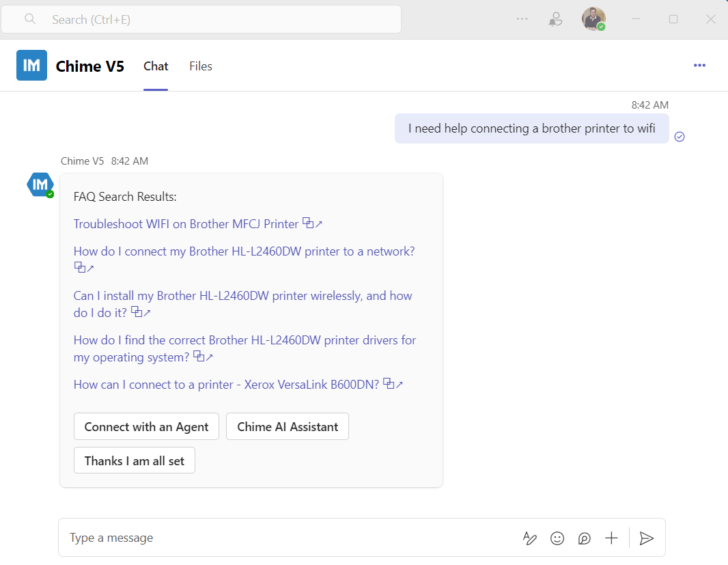Open the text format options icon
This screenshot has width=728, height=565.
tap(530, 538)
